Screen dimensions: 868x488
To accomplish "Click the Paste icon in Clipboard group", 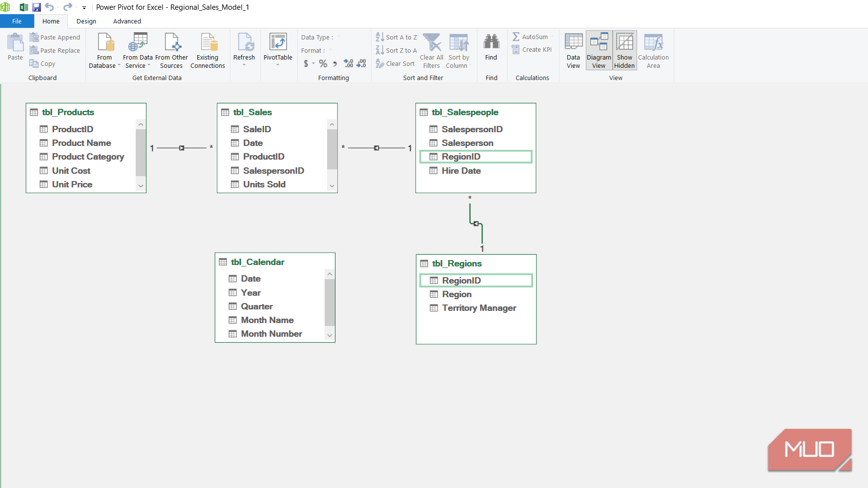I will pyautogui.click(x=15, y=43).
